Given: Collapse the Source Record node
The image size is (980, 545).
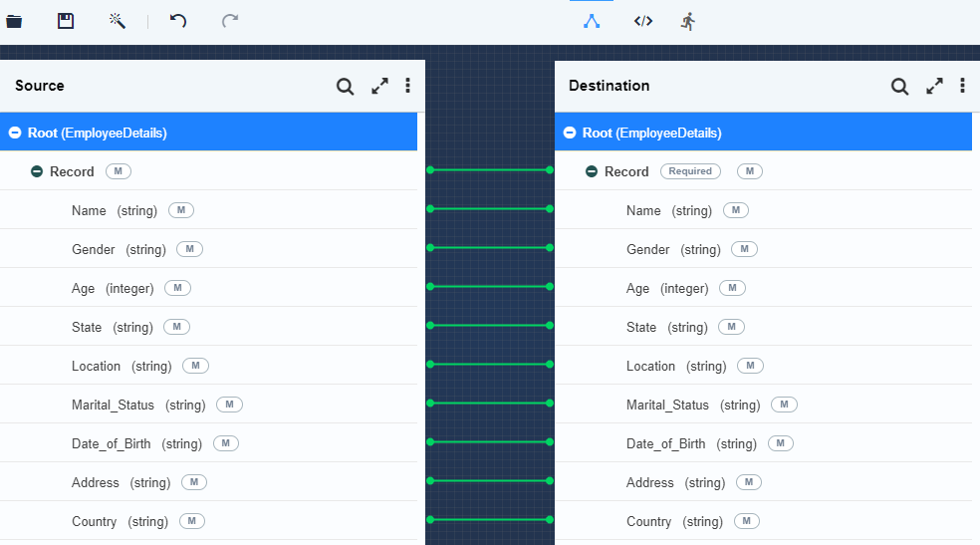Looking at the screenshot, I should point(37,171).
